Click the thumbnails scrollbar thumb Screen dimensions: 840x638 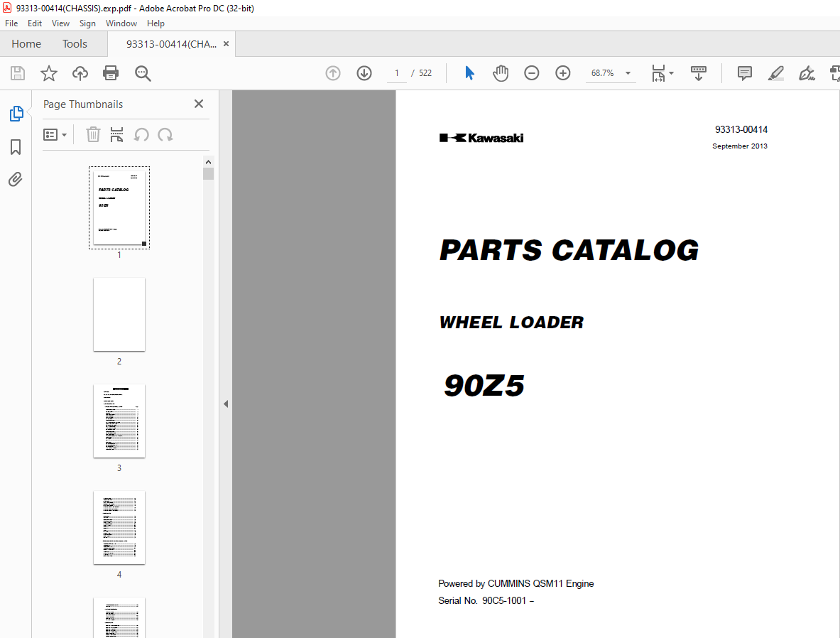208,173
